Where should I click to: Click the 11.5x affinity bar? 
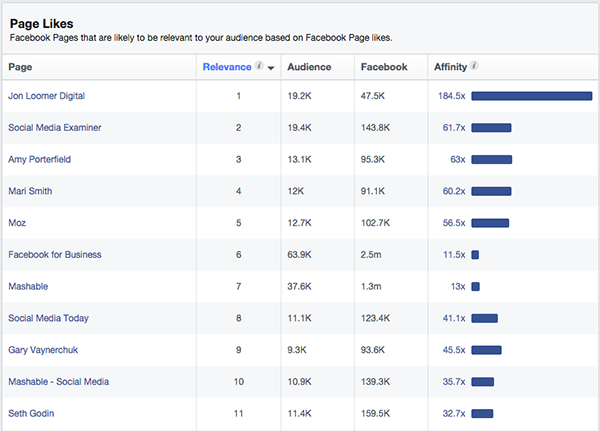click(475, 255)
